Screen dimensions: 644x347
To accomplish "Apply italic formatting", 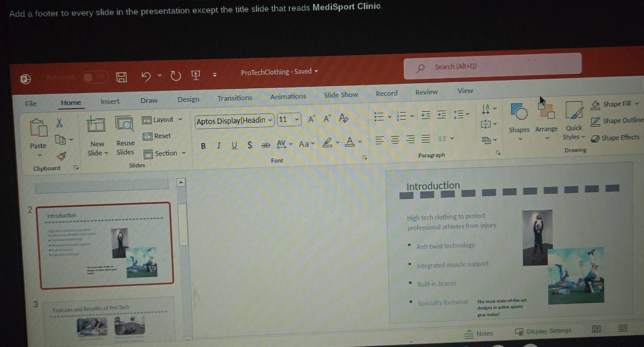I will pos(219,146).
